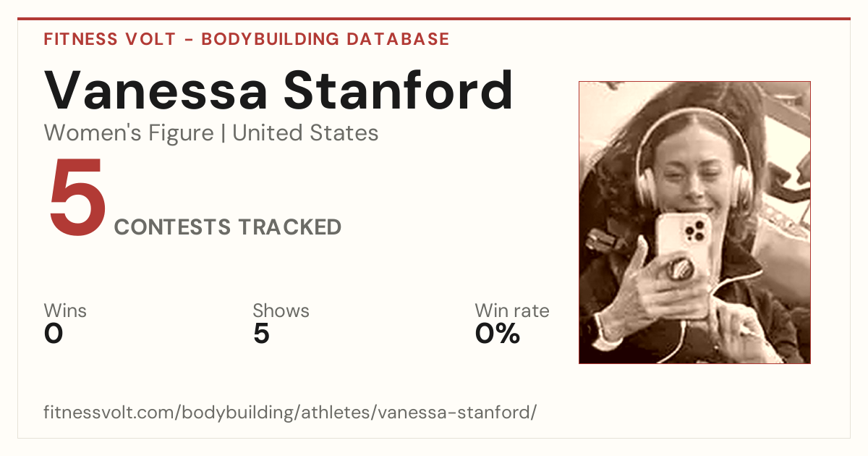The image size is (868, 456).
Task: Click the Contests Tracked label
Action: [x=228, y=227]
